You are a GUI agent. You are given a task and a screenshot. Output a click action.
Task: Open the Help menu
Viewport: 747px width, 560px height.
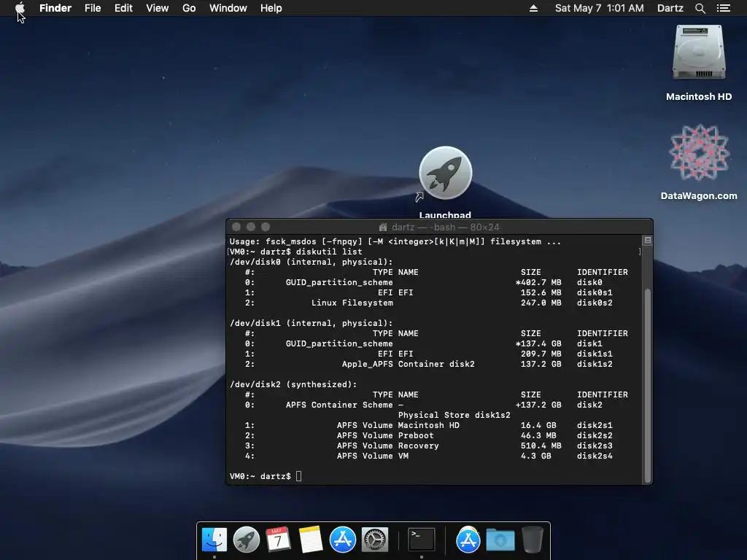pyautogui.click(x=271, y=8)
